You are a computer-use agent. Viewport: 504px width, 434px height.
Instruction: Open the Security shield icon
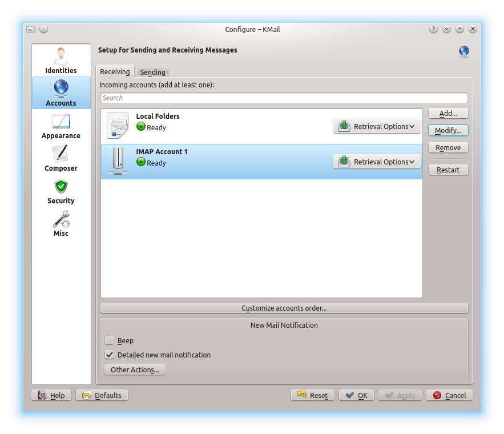click(x=61, y=187)
